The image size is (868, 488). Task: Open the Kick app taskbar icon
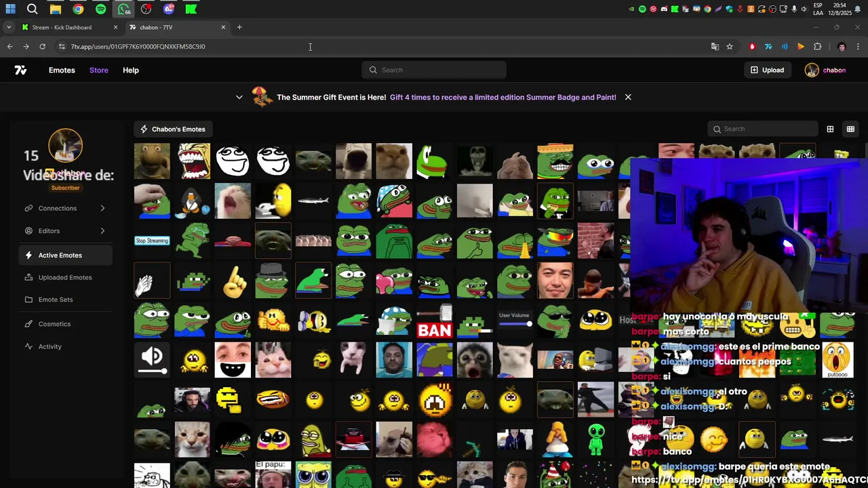[x=191, y=9]
